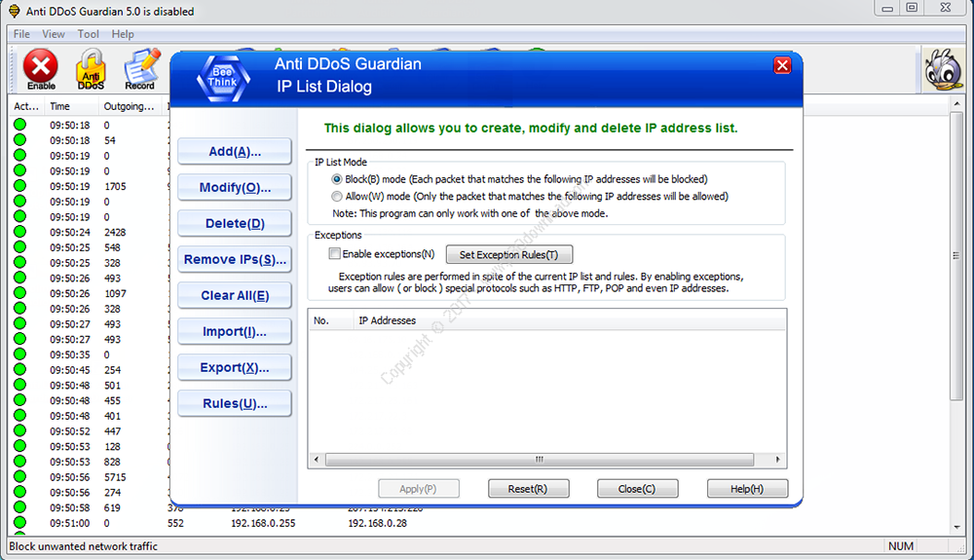Click green status dot for 09:50:35 row
Image resolution: width=974 pixels, height=560 pixels.
coord(19,354)
